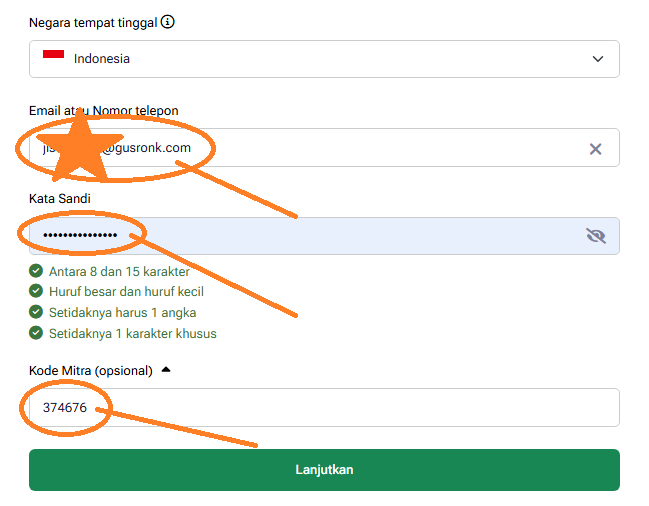The height and width of the screenshot is (506, 649).
Task: Click the Indonesian flag icon
Action: [x=53, y=58]
